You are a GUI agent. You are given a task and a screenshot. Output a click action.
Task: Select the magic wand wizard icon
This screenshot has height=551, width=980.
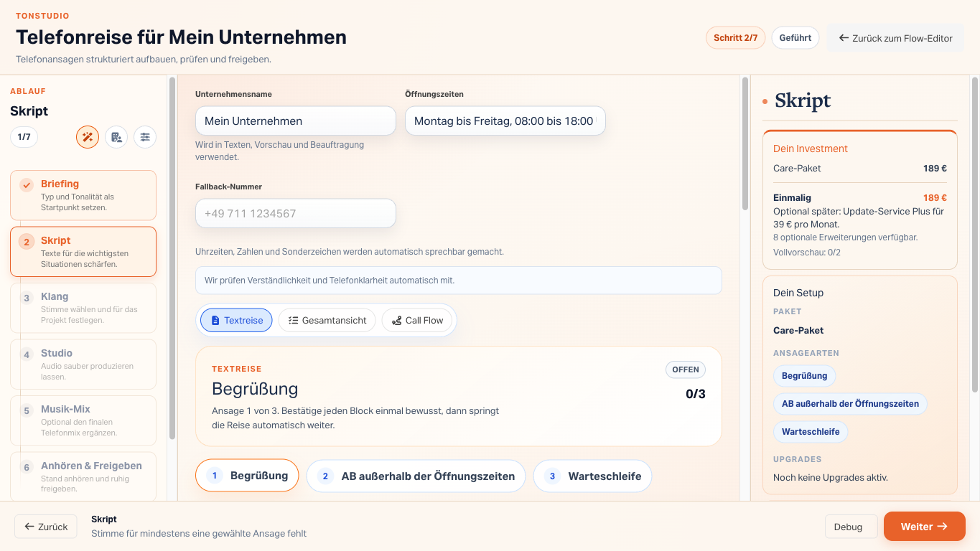point(87,136)
